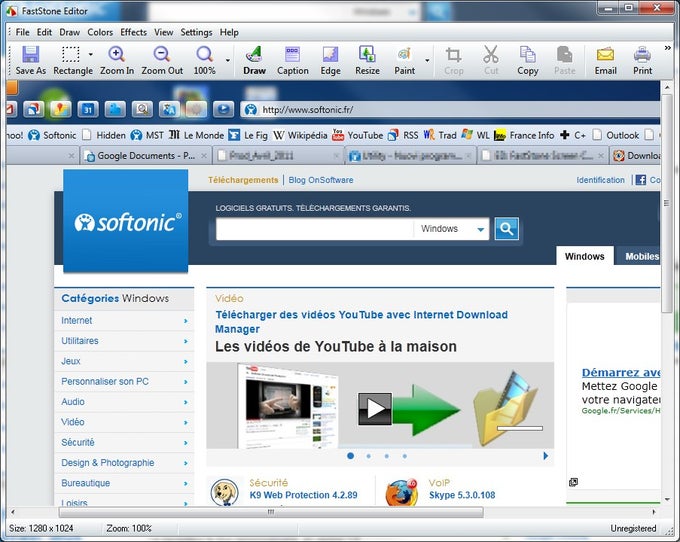Open the zoom options dropdown arrow after 100%
680x542 pixels.
pos(228,60)
